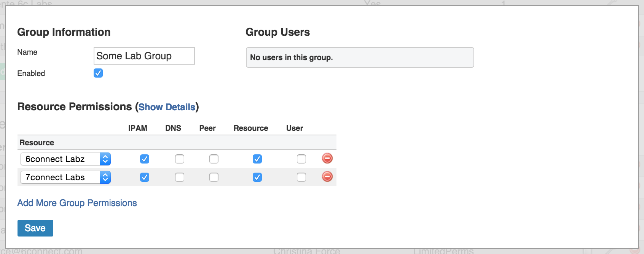Enable DNS permission for 7connect Labs

[180, 177]
